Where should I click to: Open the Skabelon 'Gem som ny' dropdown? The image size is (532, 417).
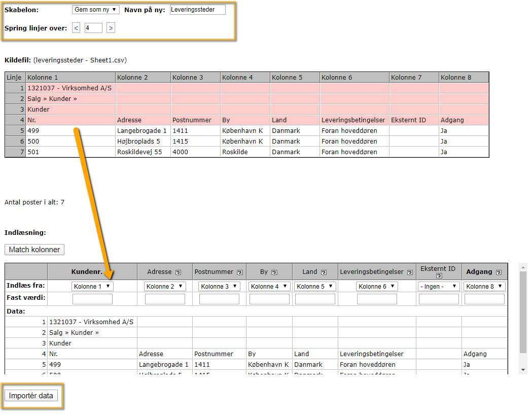pyautogui.click(x=96, y=10)
